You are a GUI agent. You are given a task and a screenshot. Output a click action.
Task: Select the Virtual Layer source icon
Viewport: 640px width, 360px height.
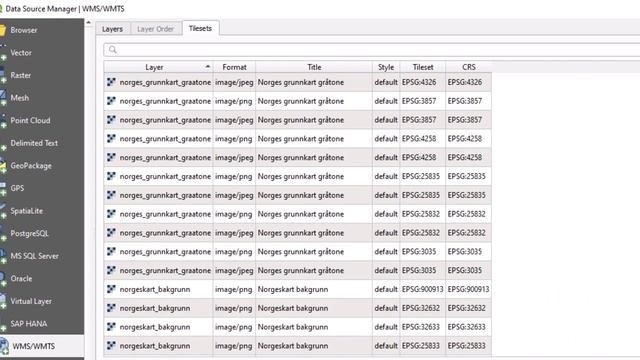(x=3, y=302)
